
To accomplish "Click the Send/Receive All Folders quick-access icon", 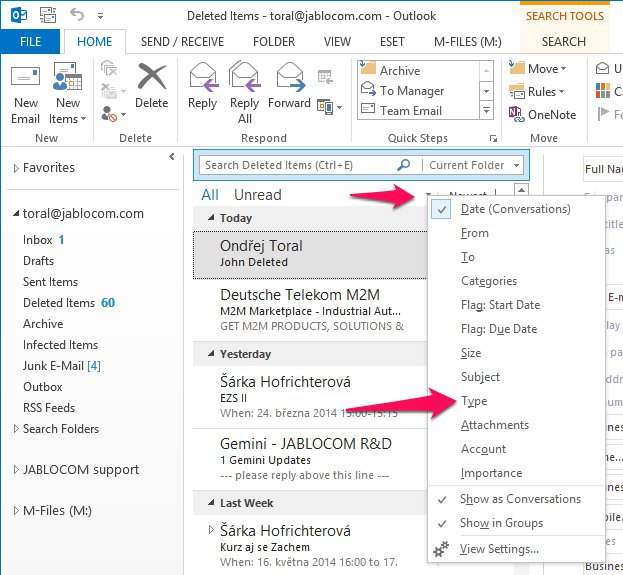I will (x=48, y=15).
